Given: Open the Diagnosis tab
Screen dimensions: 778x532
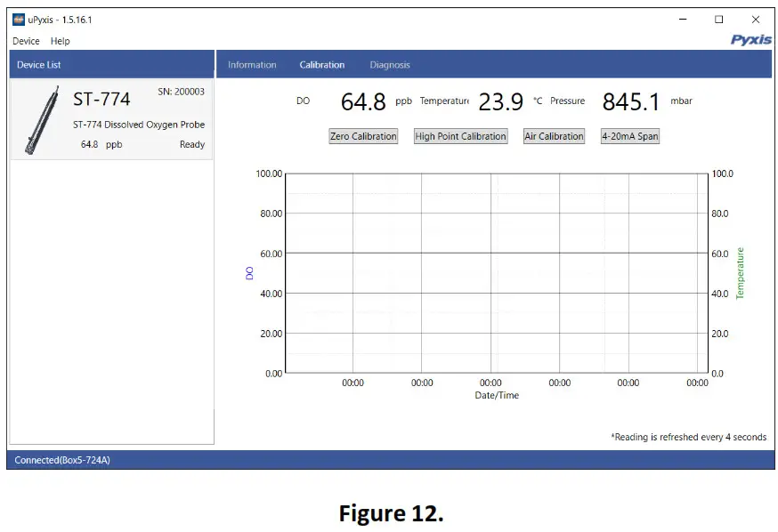Looking at the screenshot, I should [x=390, y=65].
